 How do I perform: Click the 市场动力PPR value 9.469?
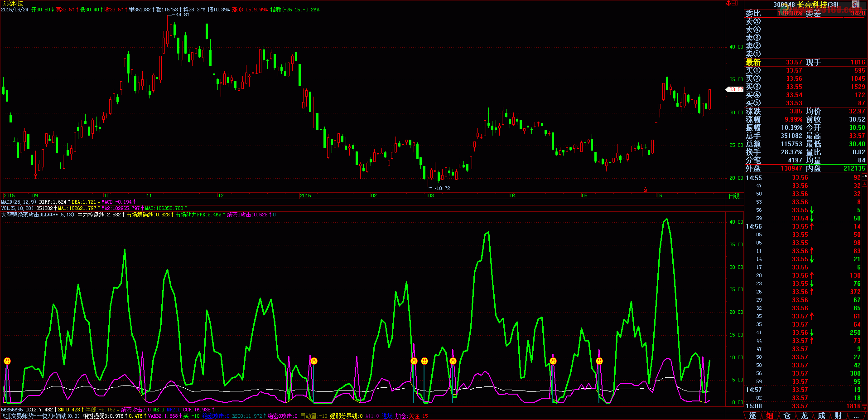[x=214, y=215]
